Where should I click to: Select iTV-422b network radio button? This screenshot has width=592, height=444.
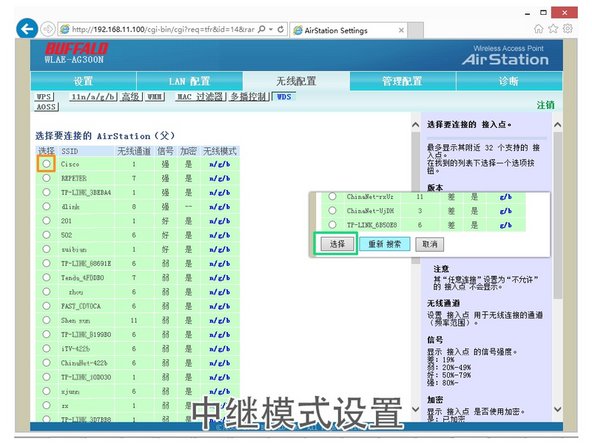(x=46, y=348)
